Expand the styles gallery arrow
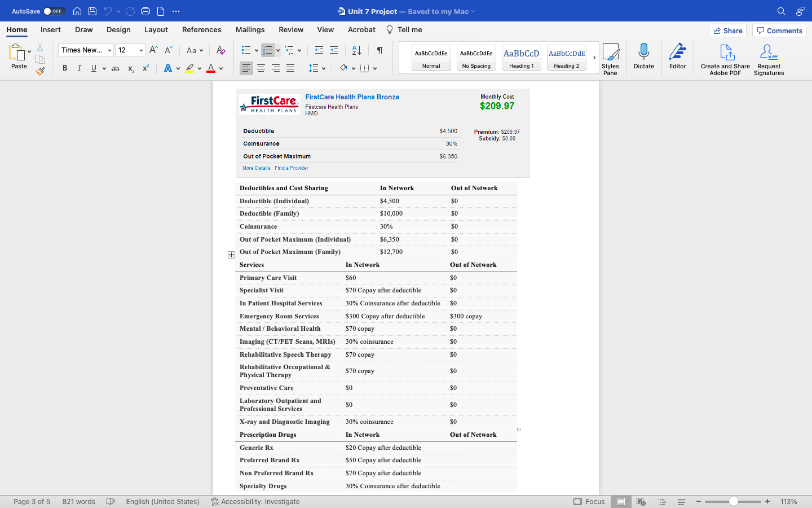The width and height of the screenshot is (812, 508). point(594,58)
